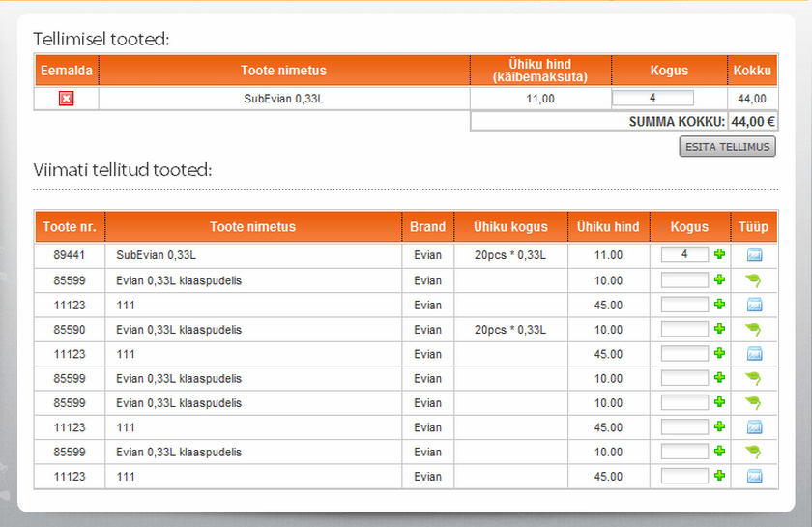This screenshot has height=527, width=812.
Task: Click the Tüüp column header
Action: [x=753, y=227]
